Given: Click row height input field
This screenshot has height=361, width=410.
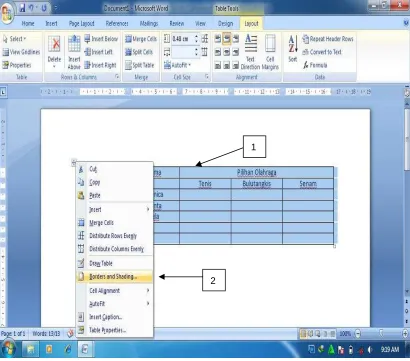Looking at the screenshot, I should pos(182,39).
